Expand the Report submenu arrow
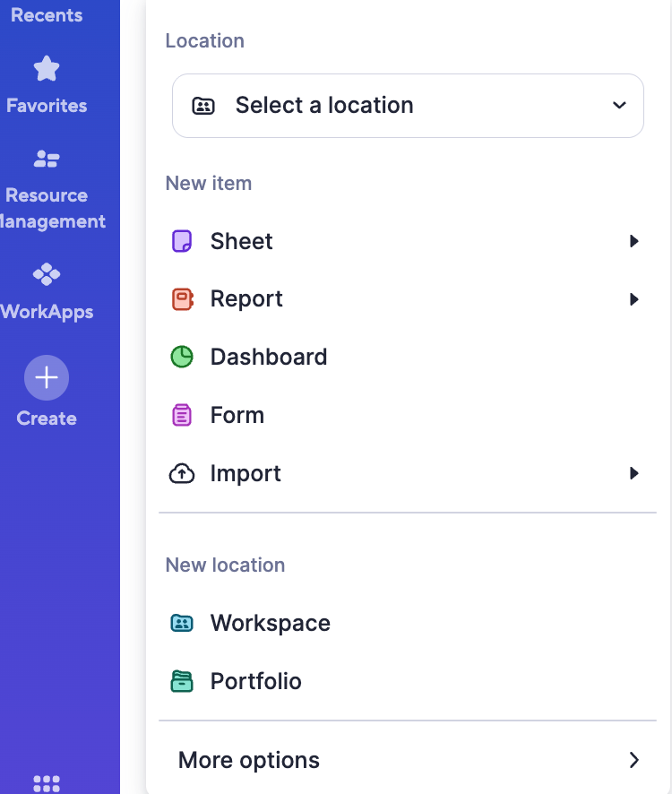The image size is (672, 794). (633, 299)
